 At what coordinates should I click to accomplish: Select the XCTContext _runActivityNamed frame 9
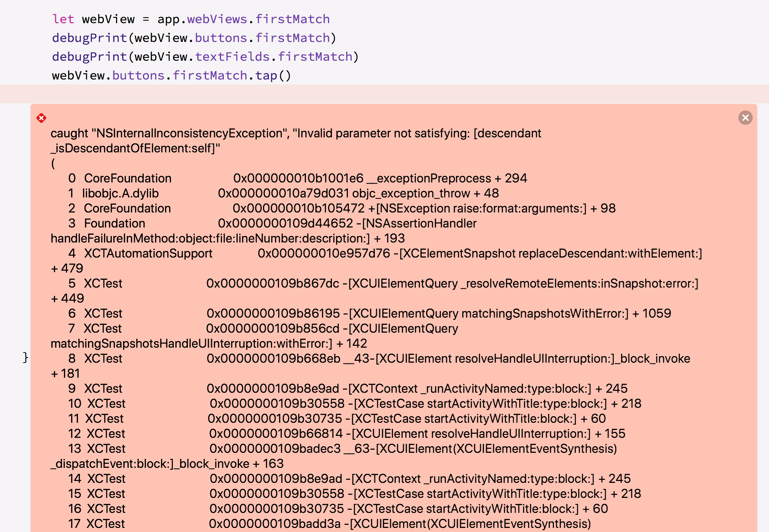pos(483,388)
